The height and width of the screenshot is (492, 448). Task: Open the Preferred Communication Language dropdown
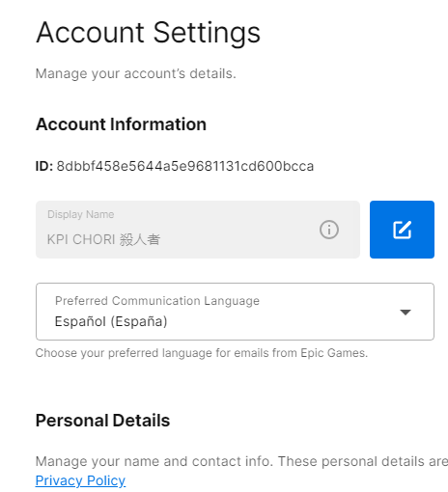[x=235, y=312]
